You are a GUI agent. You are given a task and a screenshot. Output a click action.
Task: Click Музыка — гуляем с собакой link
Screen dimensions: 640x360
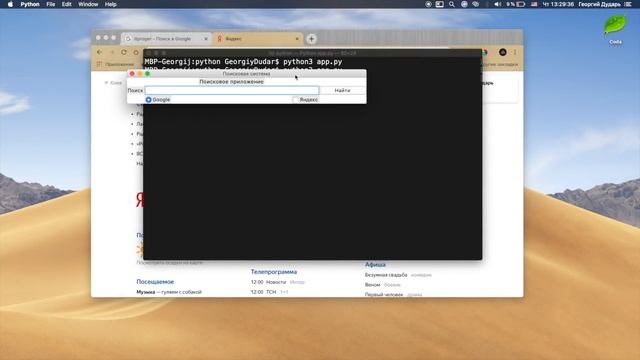(169, 292)
